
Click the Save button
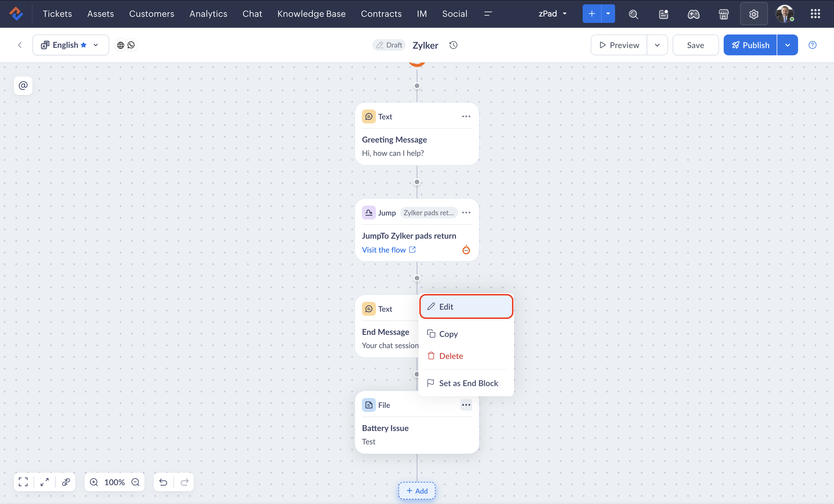click(695, 45)
